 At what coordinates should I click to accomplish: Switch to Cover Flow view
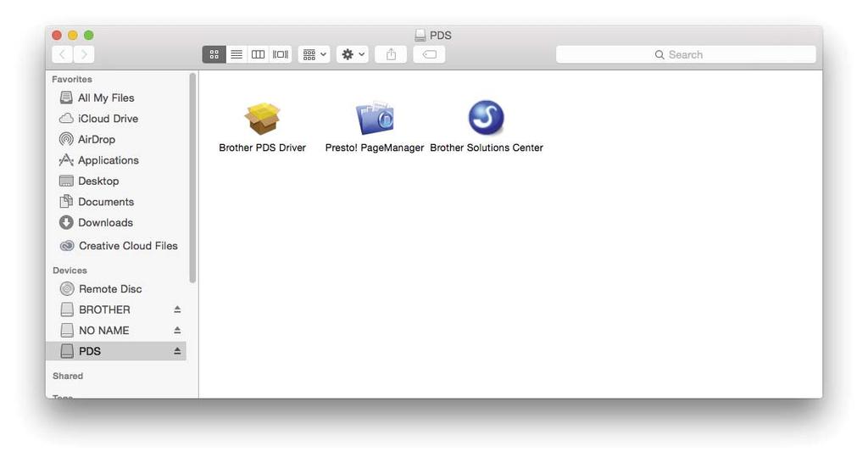click(x=281, y=54)
